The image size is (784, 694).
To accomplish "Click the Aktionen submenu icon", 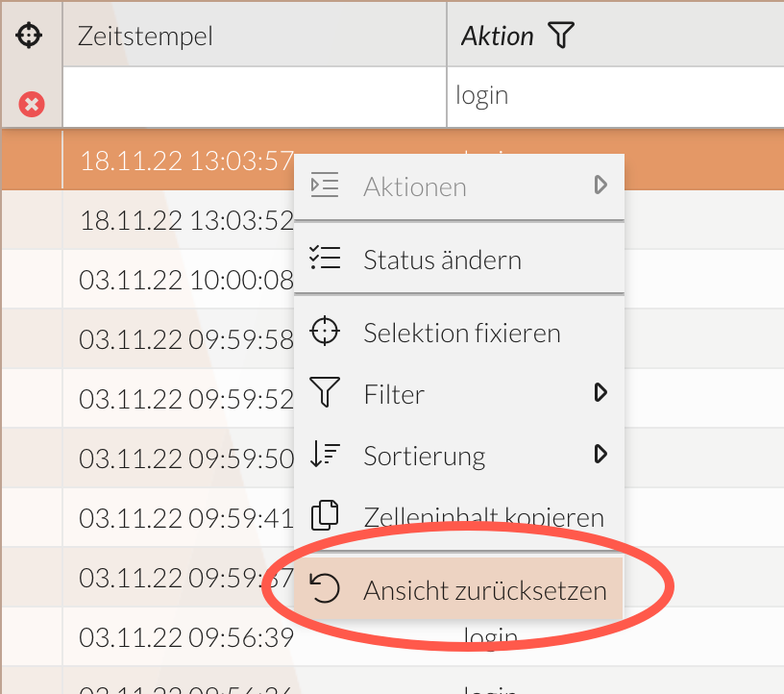I will click(x=325, y=185).
